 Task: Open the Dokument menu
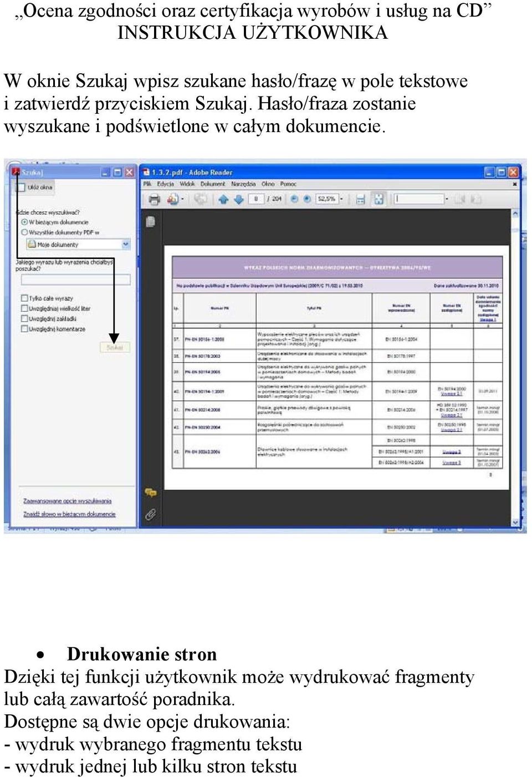pyautogui.click(x=213, y=184)
